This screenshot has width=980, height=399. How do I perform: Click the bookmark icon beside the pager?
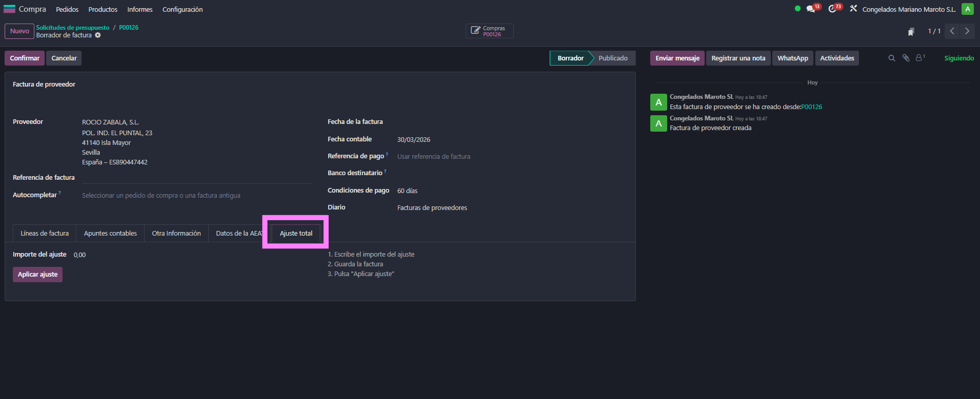pyautogui.click(x=911, y=32)
